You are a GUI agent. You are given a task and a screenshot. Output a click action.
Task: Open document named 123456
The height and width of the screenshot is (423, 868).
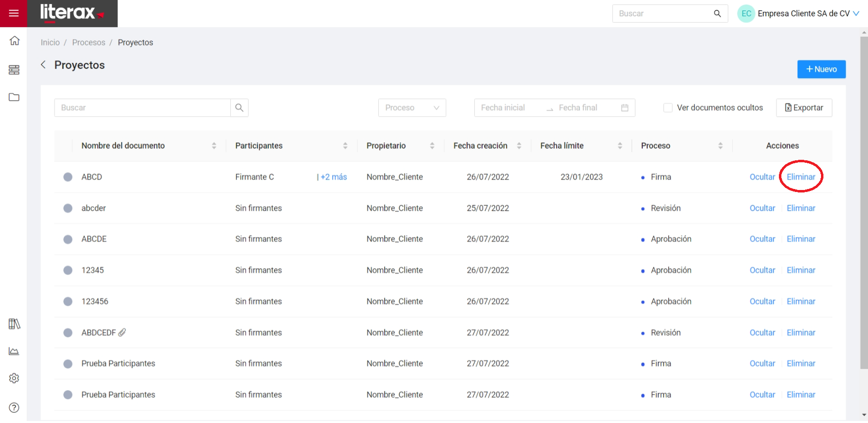click(x=95, y=301)
